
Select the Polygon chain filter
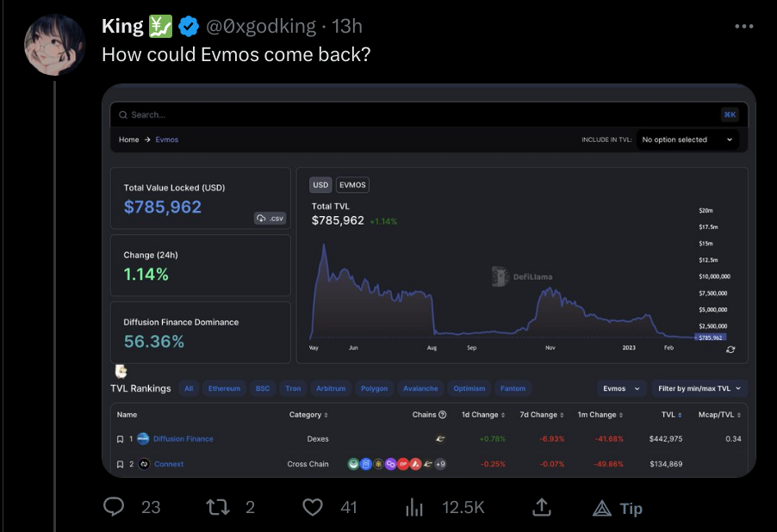click(374, 388)
